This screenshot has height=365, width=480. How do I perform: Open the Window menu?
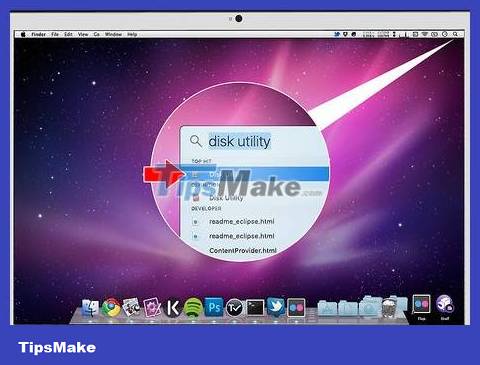(113, 34)
